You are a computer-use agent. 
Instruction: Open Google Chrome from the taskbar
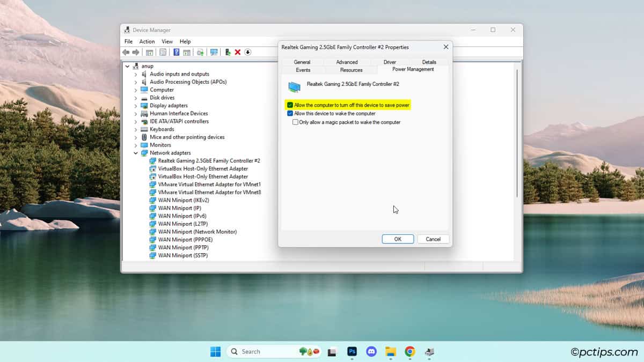tap(410, 352)
